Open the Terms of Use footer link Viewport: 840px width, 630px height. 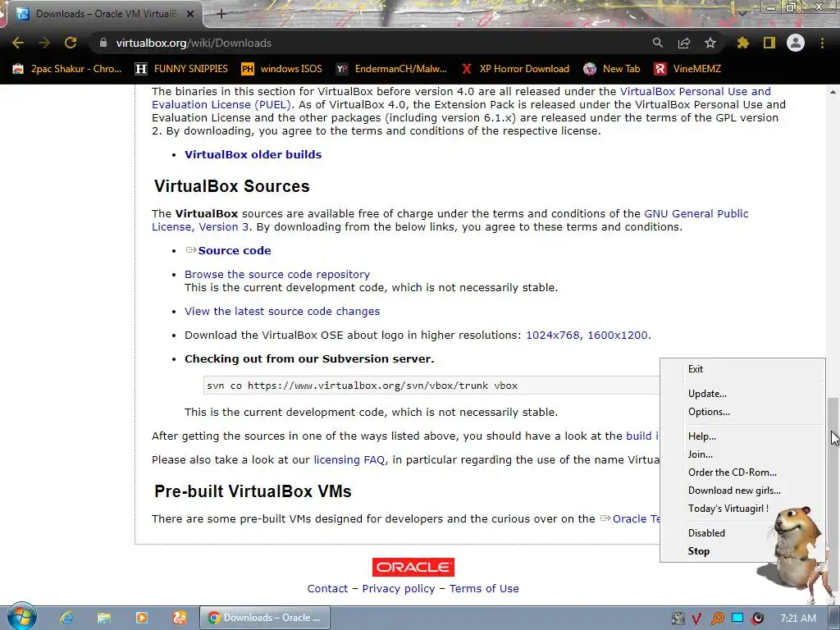tap(484, 589)
